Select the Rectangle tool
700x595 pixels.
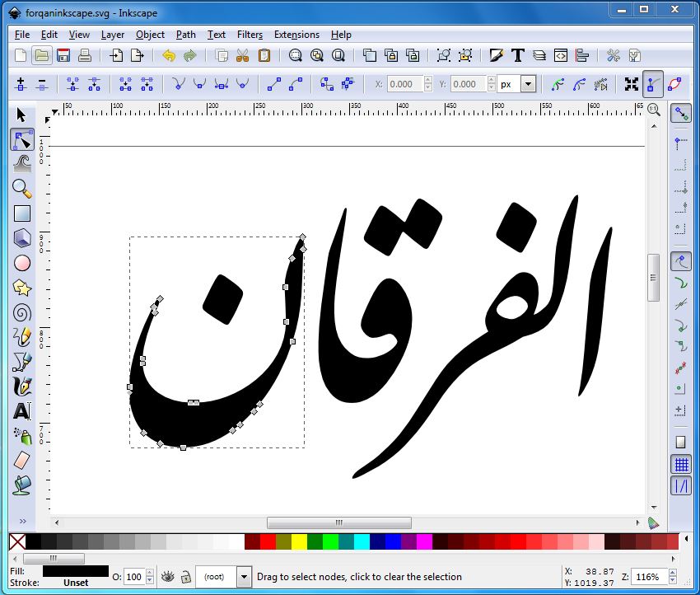[x=22, y=213]
